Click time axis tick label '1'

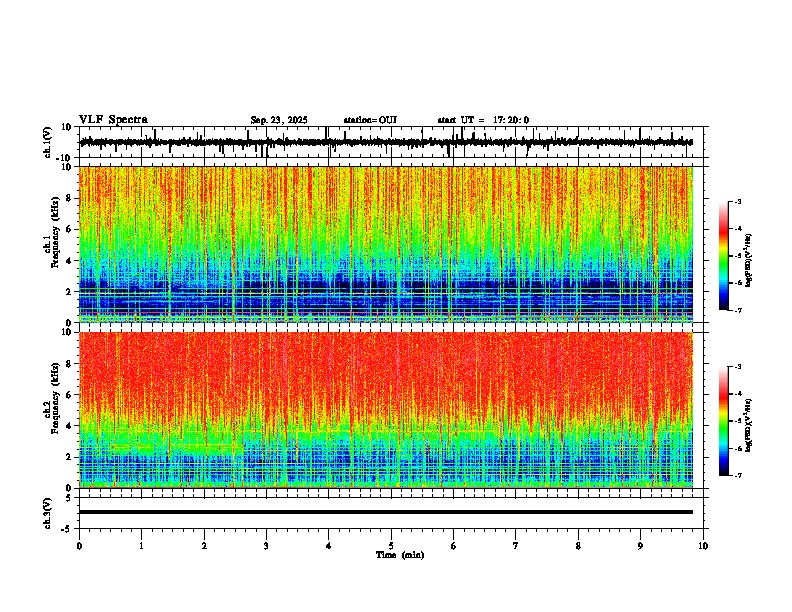click(x=141, y=546)
